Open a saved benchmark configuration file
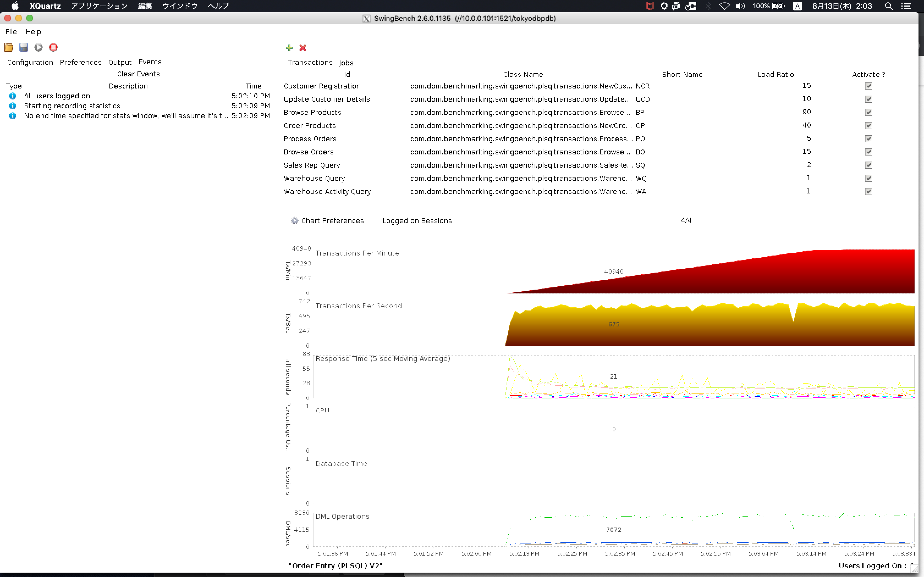The width and height of the screenshot is (924, 577). 9,47
